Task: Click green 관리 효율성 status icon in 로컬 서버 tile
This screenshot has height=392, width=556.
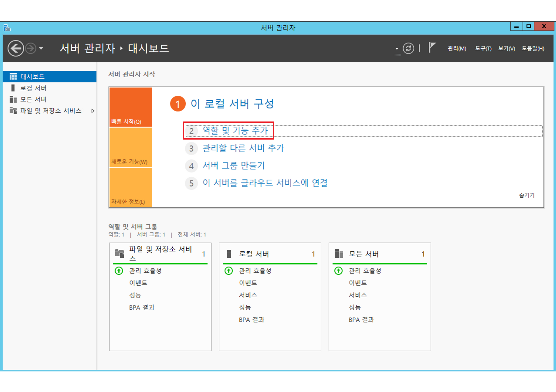Action: tap(229, 271)
